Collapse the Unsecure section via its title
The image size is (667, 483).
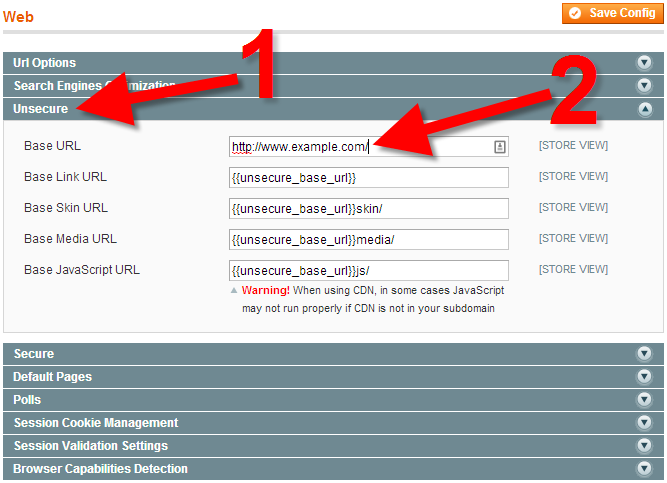[x=39, y=109]
